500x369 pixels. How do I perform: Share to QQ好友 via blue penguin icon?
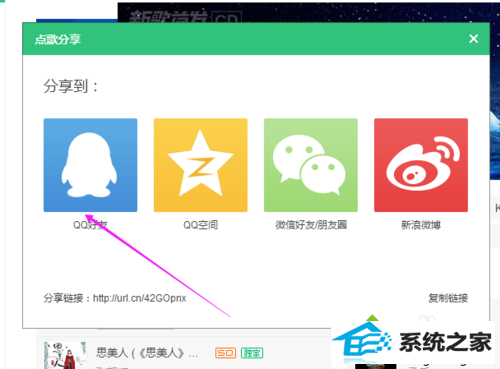pos(90,165)
